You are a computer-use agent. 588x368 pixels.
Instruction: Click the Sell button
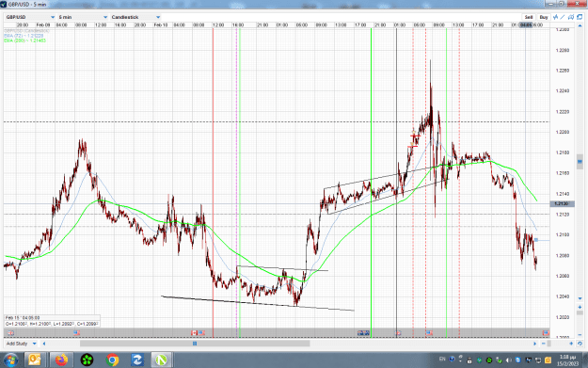[x=529, y=17]
